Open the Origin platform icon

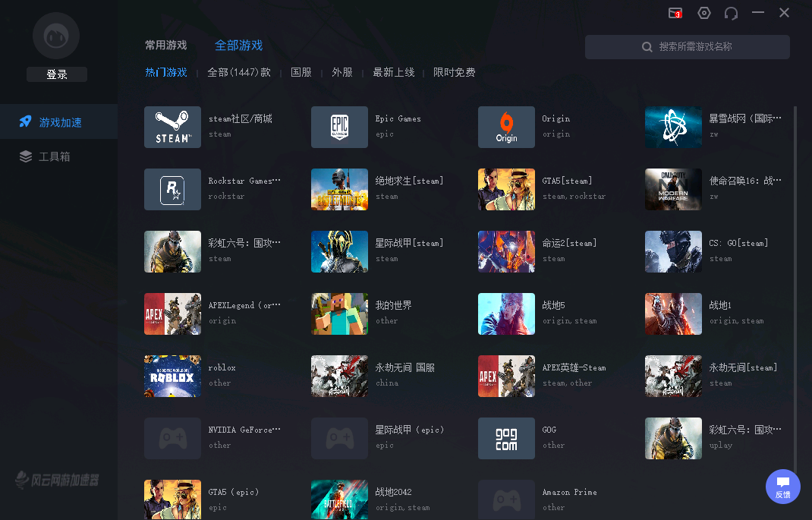[x=506, y=127]
